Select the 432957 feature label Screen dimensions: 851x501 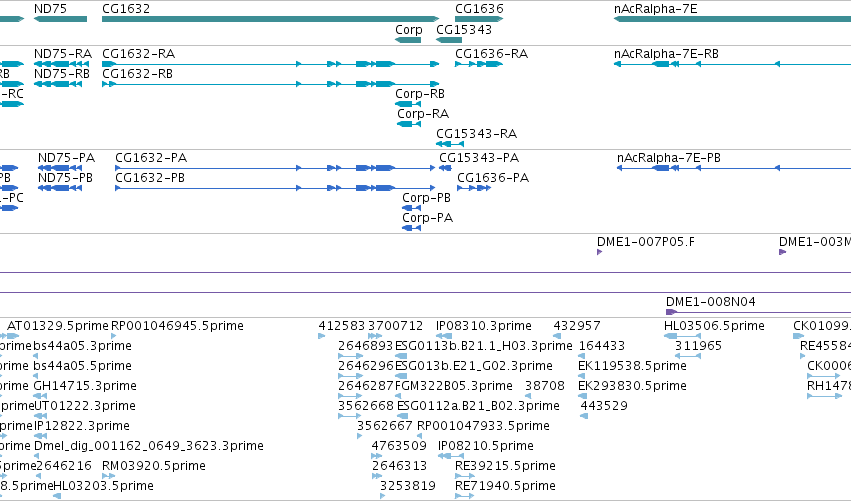click(x=577, y=326)
